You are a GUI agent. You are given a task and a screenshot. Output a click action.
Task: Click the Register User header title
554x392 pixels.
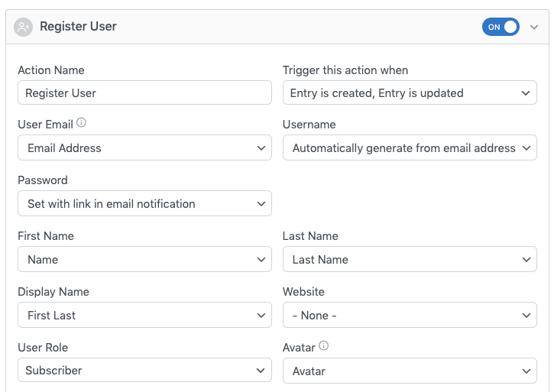[x=78, y=27]
